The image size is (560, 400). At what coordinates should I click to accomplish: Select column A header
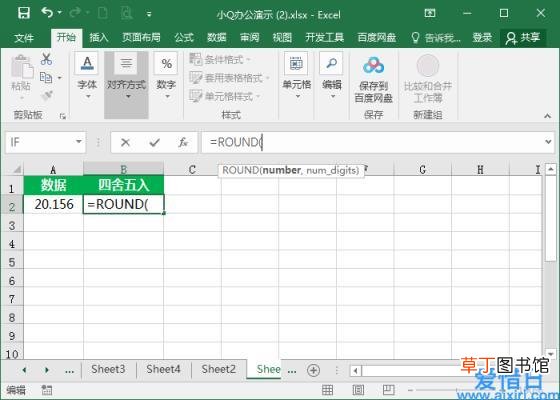[53, 169]
